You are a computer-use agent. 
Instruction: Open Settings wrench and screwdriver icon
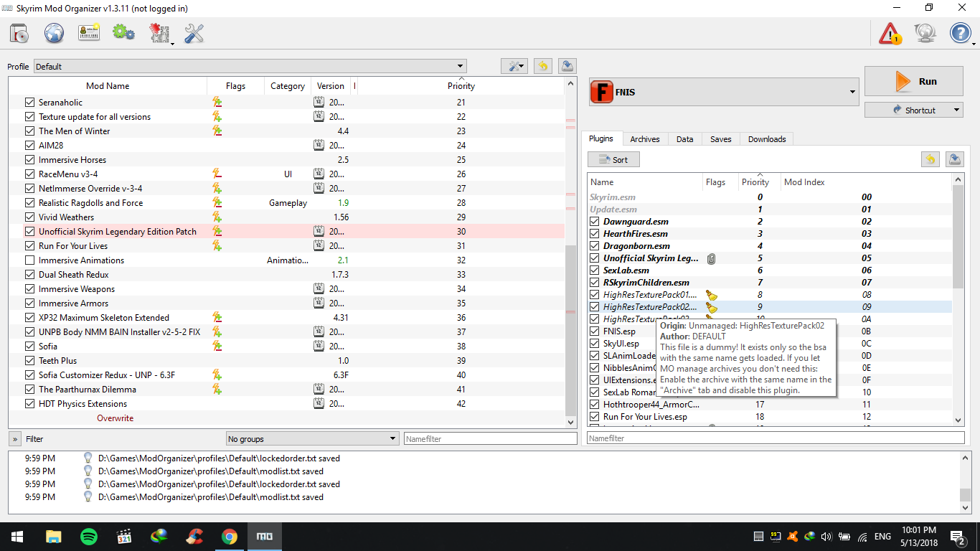[x=194, y=32]
